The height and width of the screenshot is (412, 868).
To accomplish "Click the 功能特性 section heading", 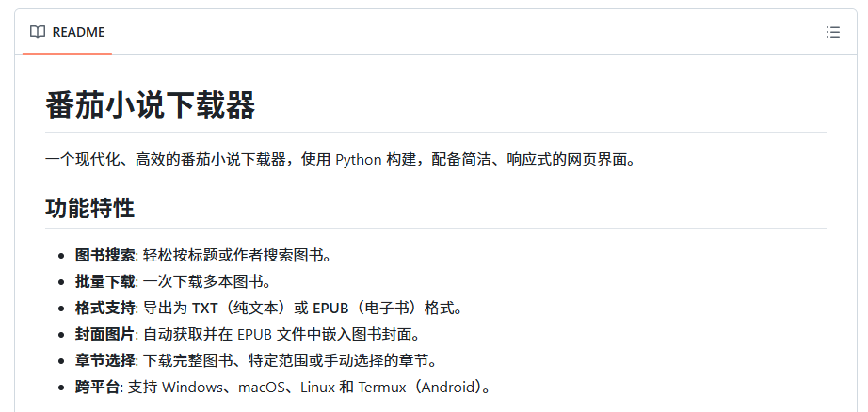I will [x=89, y=208].
